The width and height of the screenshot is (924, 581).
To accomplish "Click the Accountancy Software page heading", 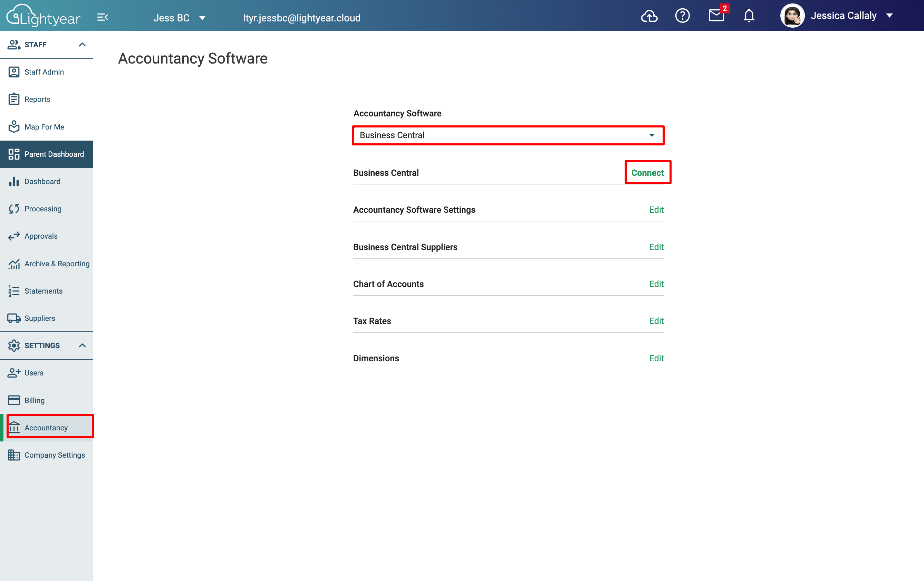I will [x=193, y=58].
